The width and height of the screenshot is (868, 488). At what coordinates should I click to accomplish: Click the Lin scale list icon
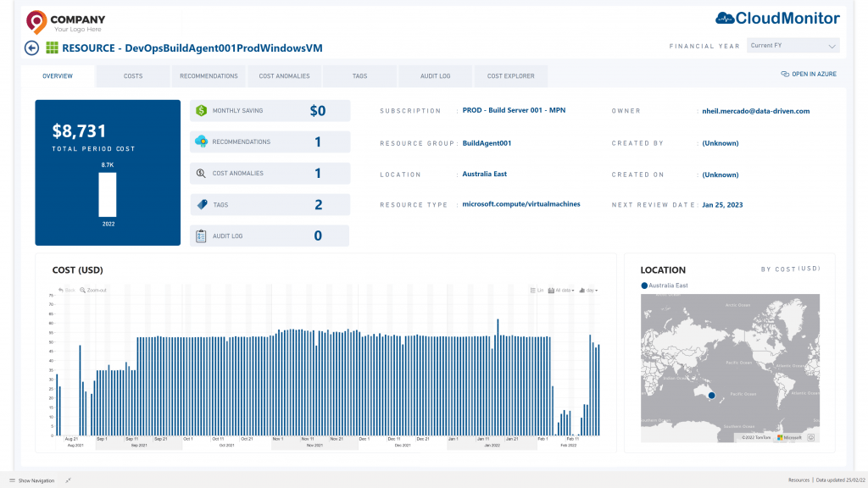coord(533,290)
